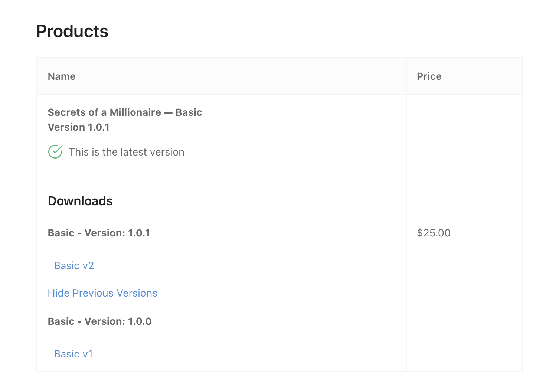The image size is (559, 392).
Task: Click the 'Version 1.0.1' line under product title
Action: [79, 127]
